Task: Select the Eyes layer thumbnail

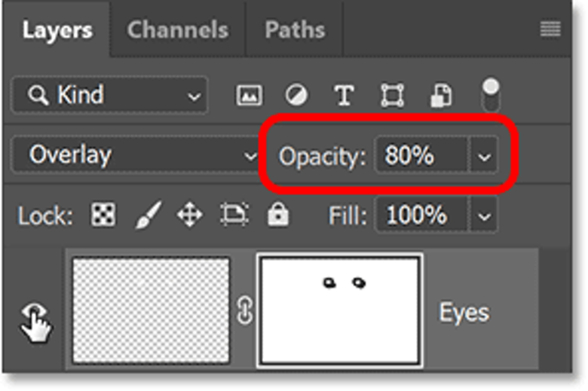Action: [x=151, y=310]
